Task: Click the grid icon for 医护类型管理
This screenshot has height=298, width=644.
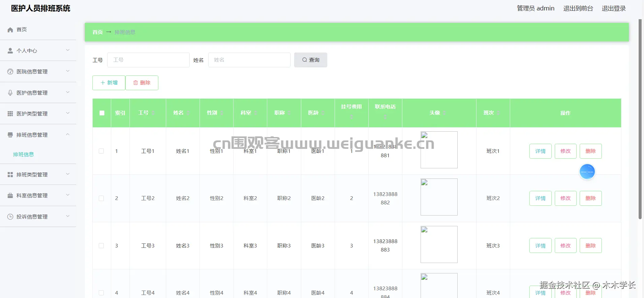Action: point(10,113)
